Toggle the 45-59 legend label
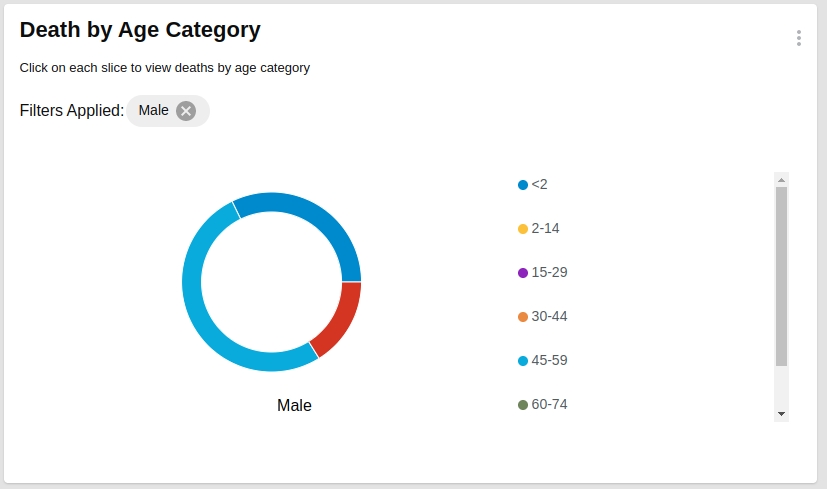This screenshot has width=827, height=489. (550, 361)
